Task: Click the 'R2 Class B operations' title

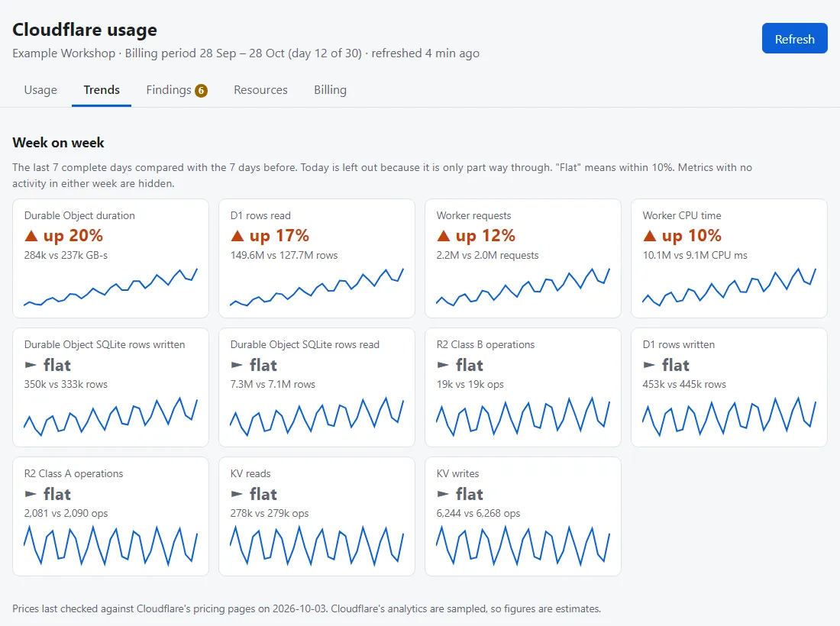Action: [x=486, y=344]
